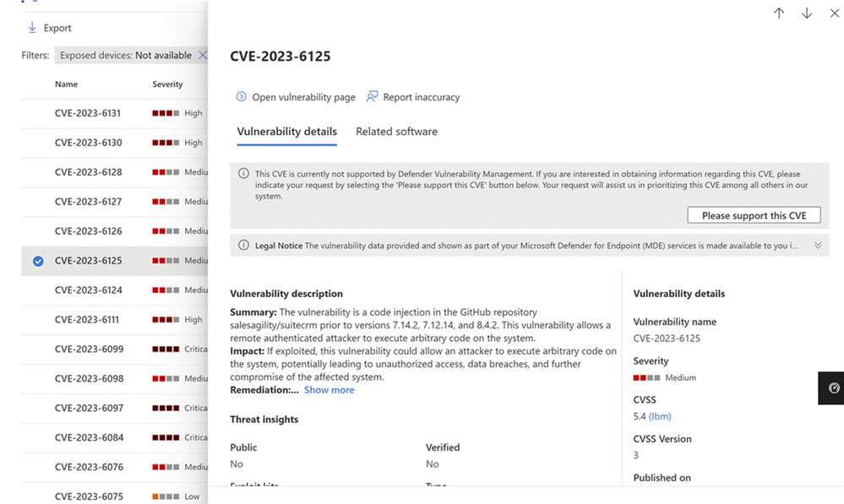Click the CVE-2023-6125 flyout heading

[x=280, y=57]
